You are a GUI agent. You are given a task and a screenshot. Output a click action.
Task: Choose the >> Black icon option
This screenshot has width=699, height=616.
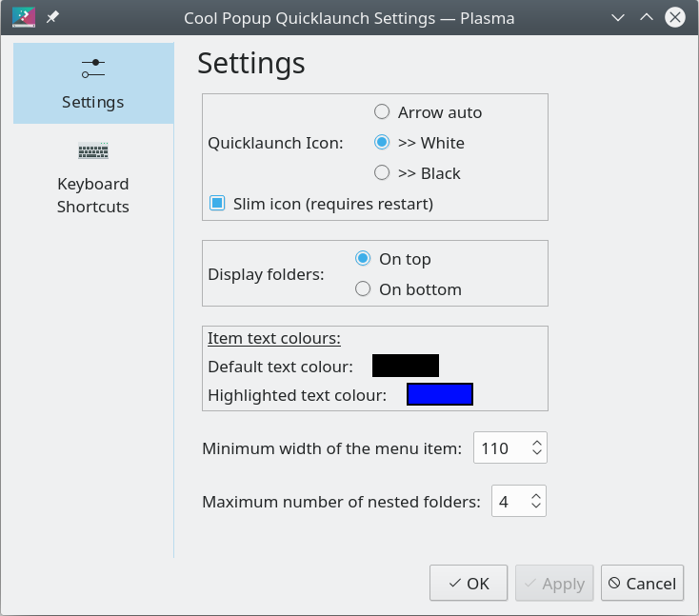[x=382, y=172]
